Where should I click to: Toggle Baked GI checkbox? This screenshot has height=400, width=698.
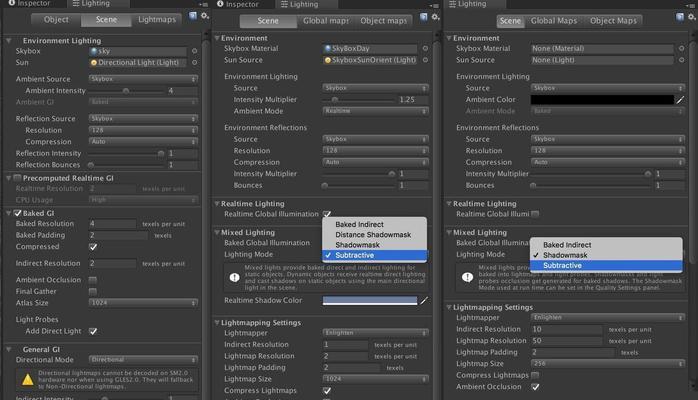18,213
